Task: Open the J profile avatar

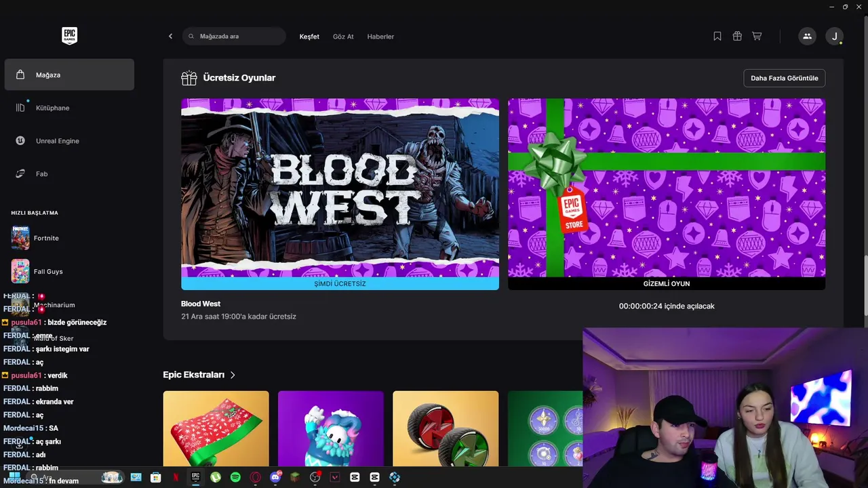Action: click(834, 37)
